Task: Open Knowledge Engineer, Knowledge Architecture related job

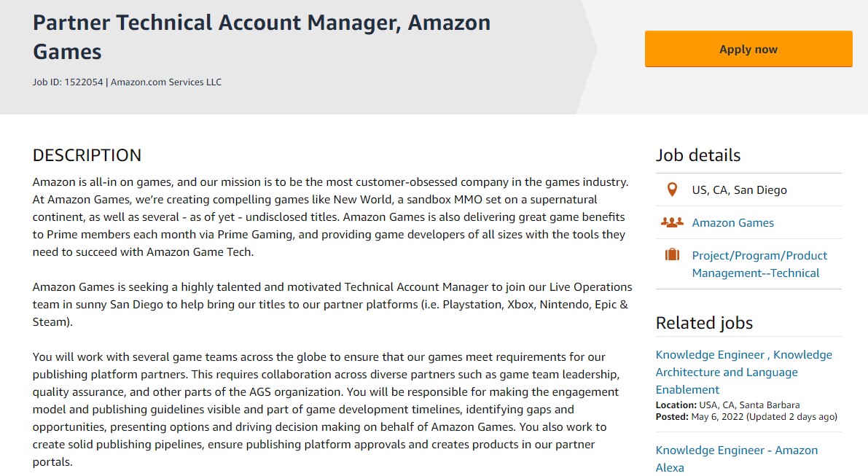Action: pos(743,372)
